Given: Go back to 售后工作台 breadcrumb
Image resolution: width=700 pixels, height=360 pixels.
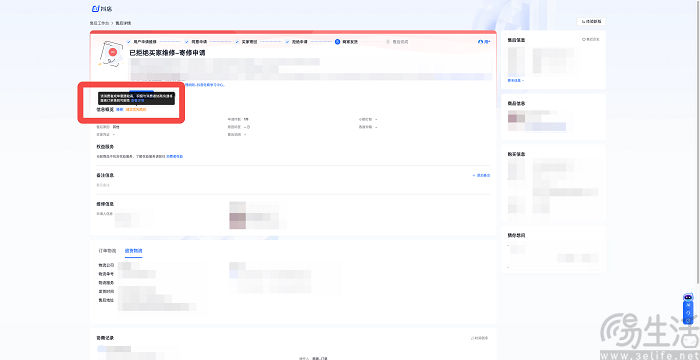Looking at the screenshot, I should coord(100,23).
